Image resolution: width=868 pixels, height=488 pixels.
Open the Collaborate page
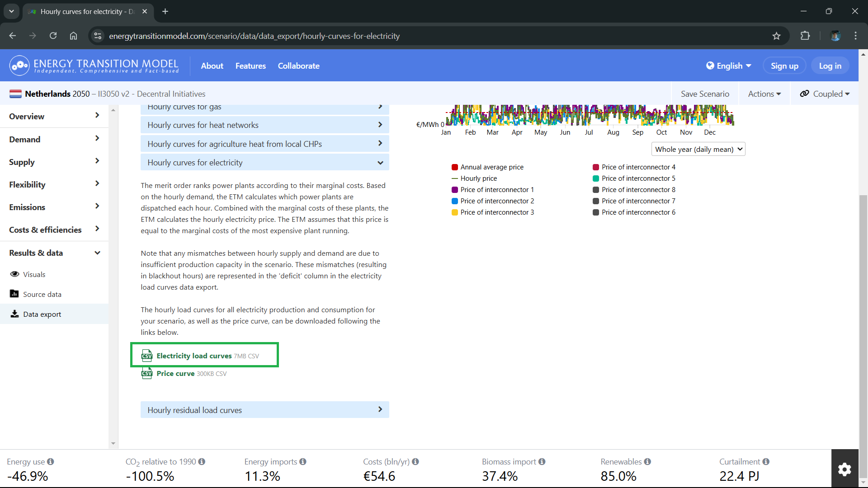(x=298, y=66)
